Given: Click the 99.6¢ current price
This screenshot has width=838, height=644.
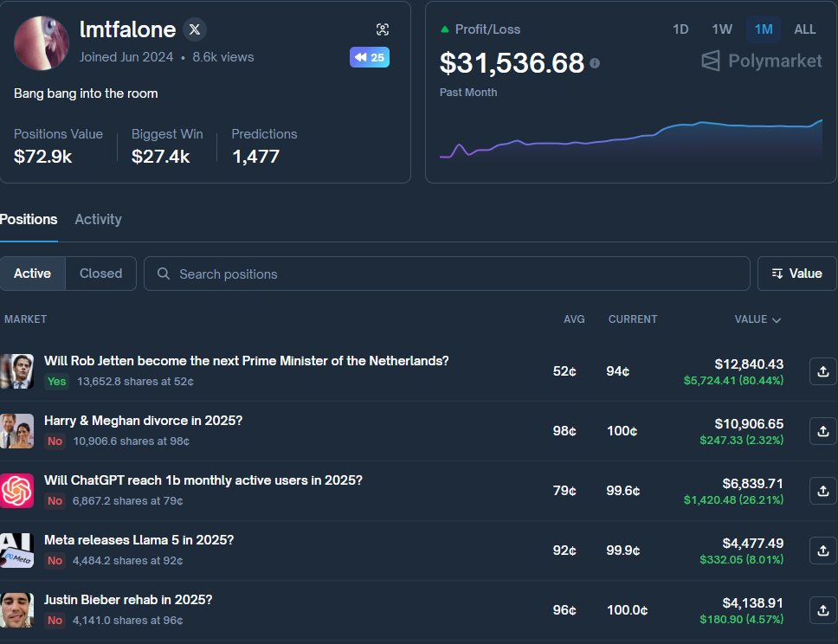Looking at the screenshot, I should 622,491.
